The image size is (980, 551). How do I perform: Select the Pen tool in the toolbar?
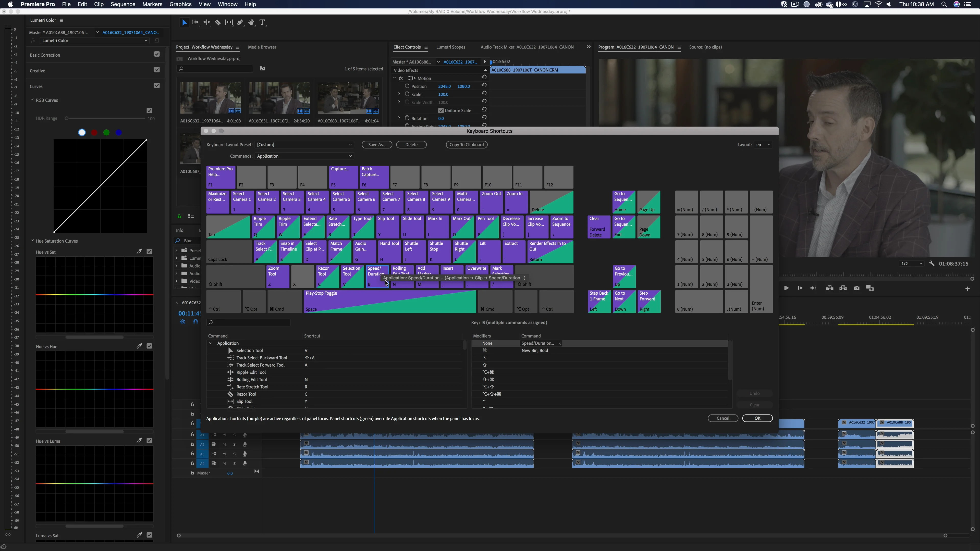pos(240,22)
